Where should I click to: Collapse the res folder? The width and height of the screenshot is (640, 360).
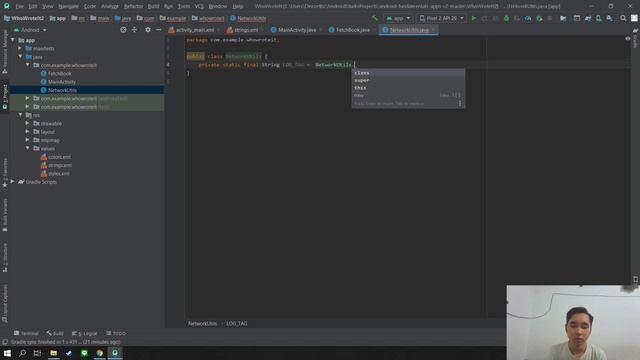coord(20,115)
